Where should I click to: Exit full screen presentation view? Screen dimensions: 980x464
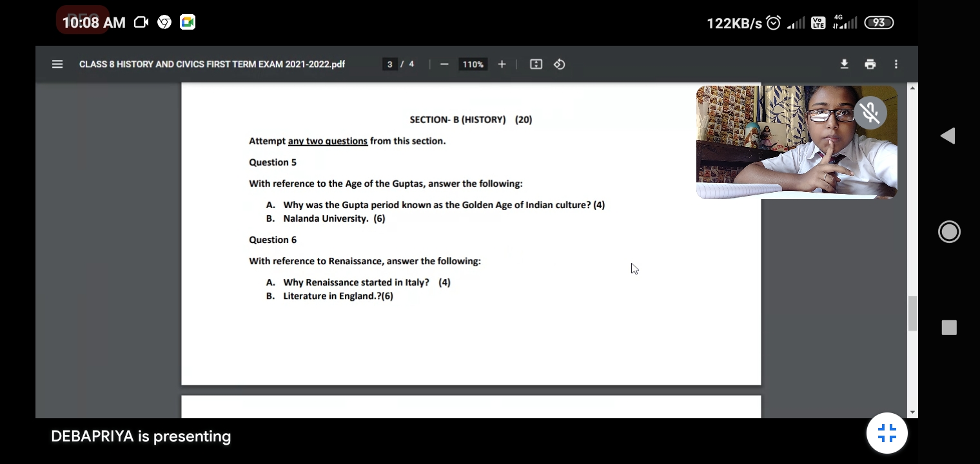pos(887,433)
